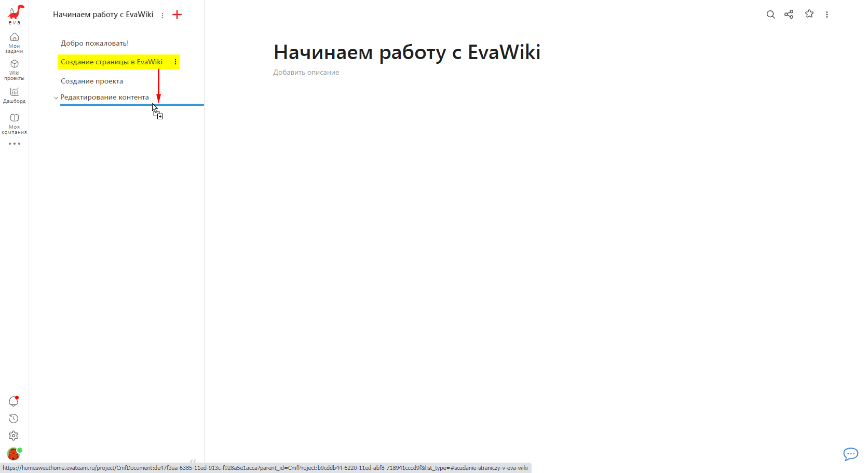Screen dimensions: 868x473
Task: Collapse the sidebar panel with double chevron
Action: click(x=193, y=461)
